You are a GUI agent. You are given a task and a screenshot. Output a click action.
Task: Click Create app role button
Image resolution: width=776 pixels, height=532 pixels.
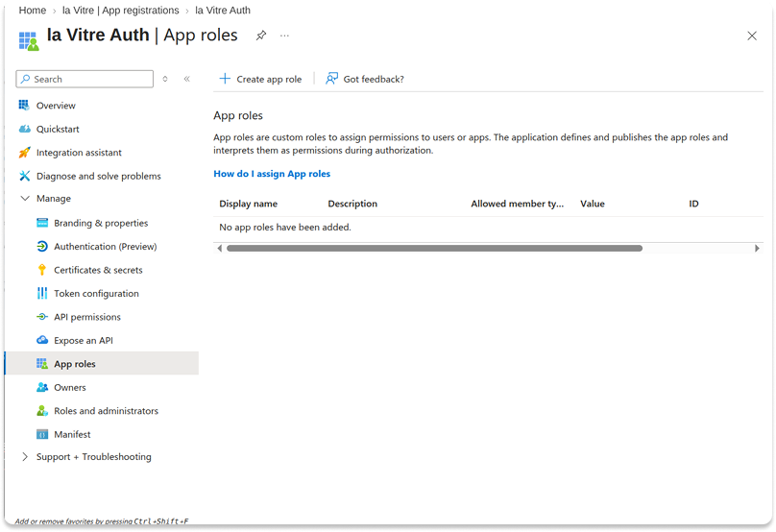(260, 79)
